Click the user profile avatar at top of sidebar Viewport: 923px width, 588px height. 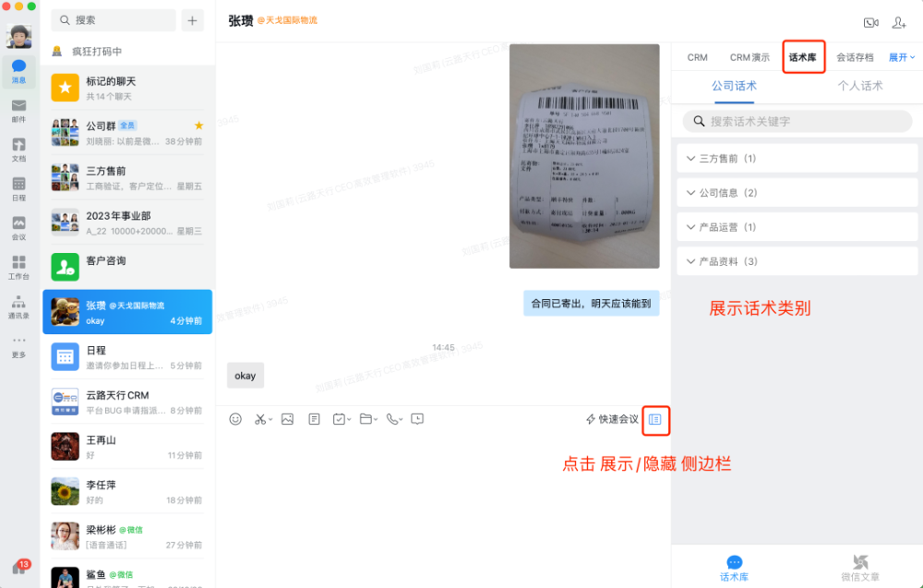pos(18,37)
